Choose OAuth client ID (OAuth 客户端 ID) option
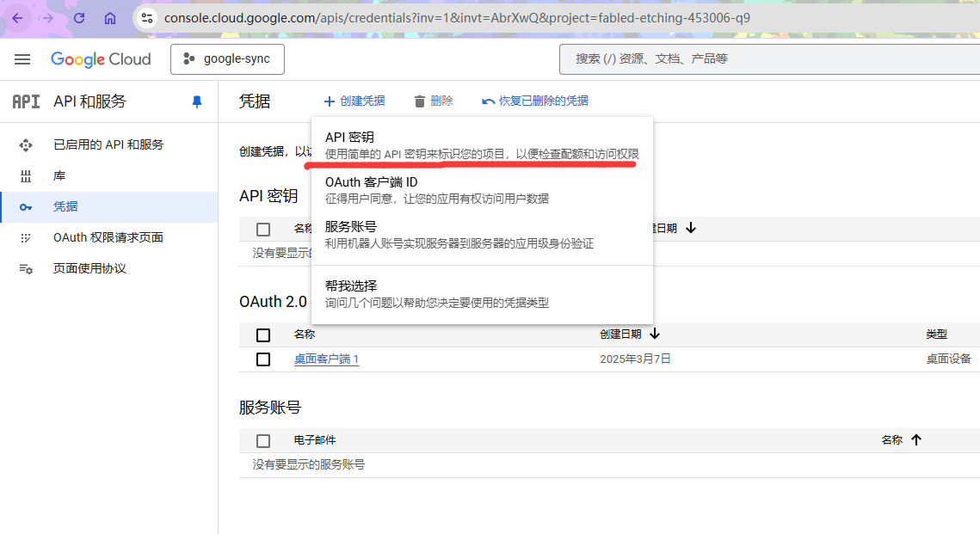 [482, 190]
